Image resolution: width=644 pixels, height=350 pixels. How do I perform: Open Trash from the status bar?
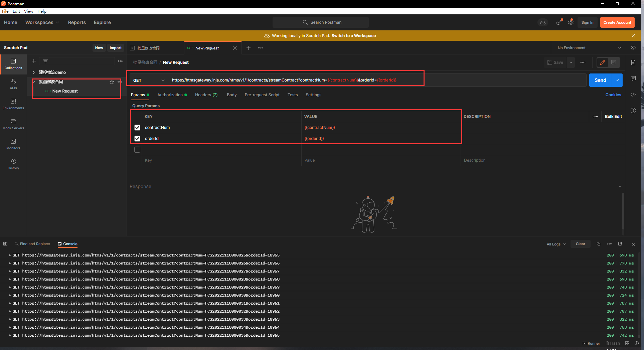(613, 343)
